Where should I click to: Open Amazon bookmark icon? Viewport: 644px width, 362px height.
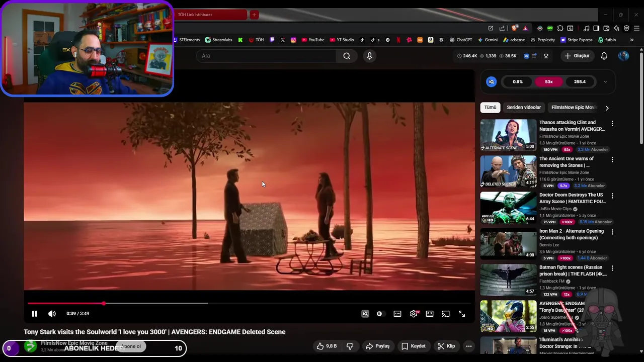(431, 40)
